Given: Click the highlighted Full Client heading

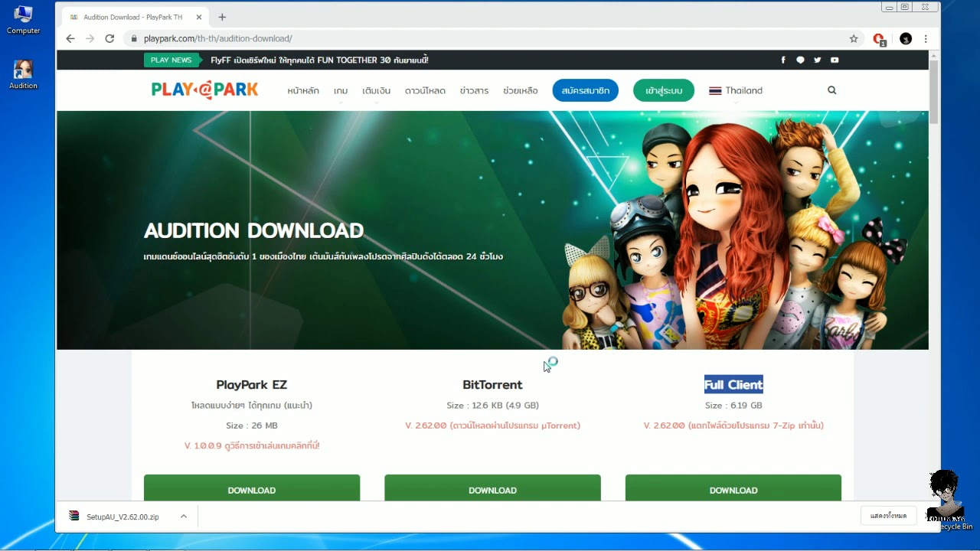Looking at the screenshot, I should point(733,385).
